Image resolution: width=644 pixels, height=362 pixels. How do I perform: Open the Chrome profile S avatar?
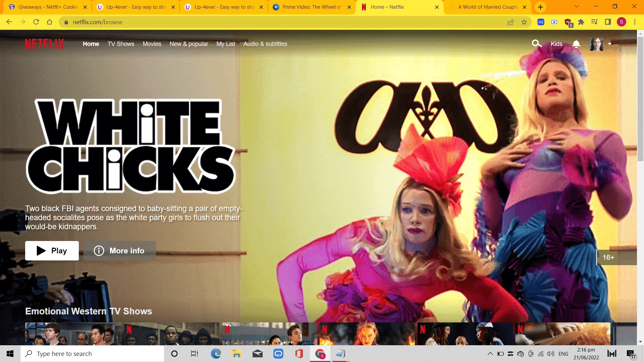622,22
